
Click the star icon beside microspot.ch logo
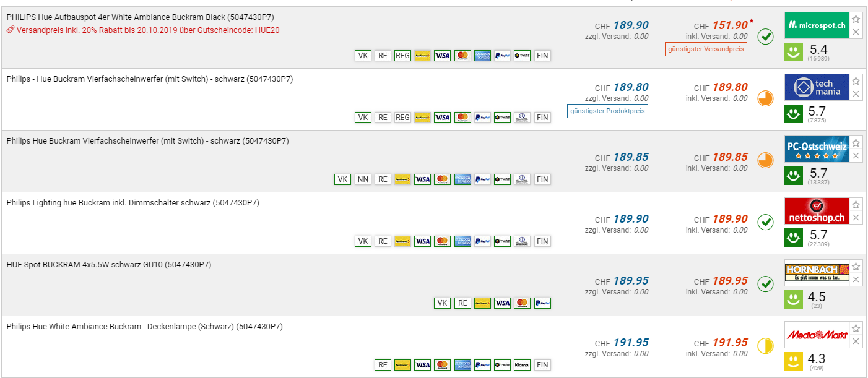pos(856,19)
